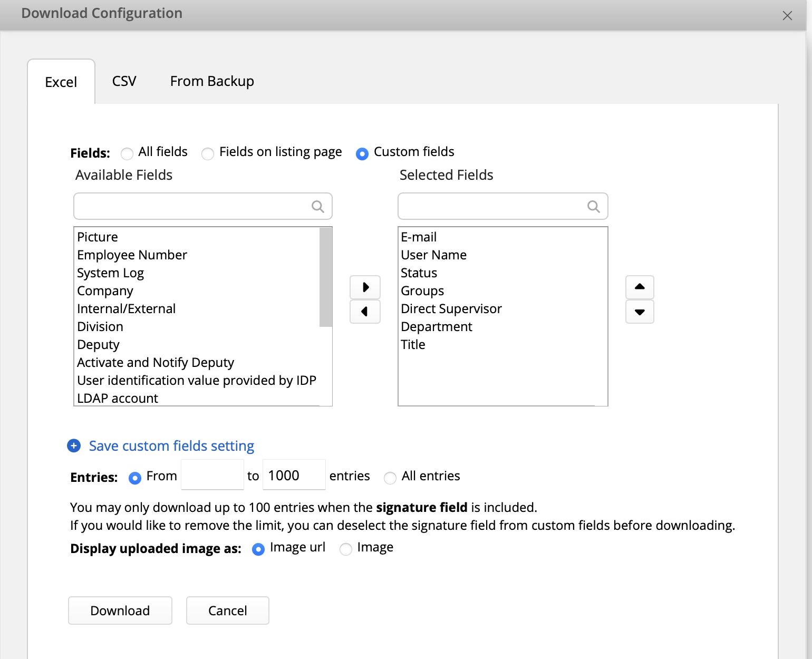Select Employee Number in Available Fields
This screenshot has width=812, height=659.
click(x=198, y=255)
